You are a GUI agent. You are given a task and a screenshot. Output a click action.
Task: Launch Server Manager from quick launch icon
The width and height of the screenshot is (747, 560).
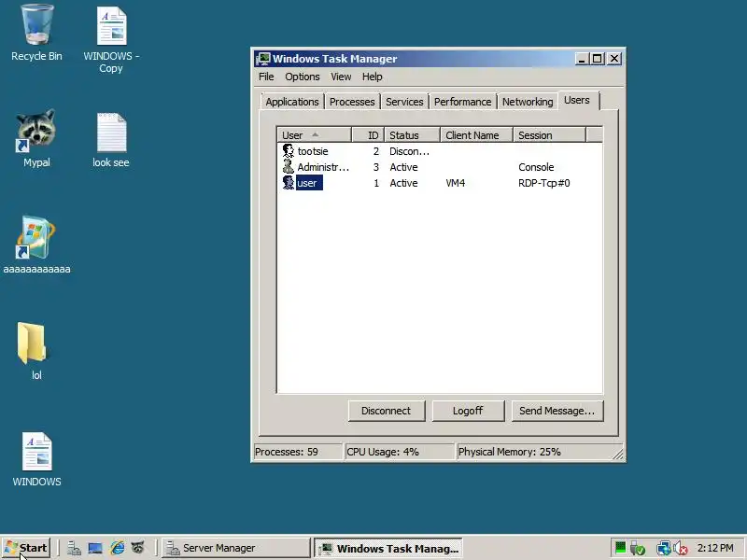pyautogui.click(x=74, y=548)
